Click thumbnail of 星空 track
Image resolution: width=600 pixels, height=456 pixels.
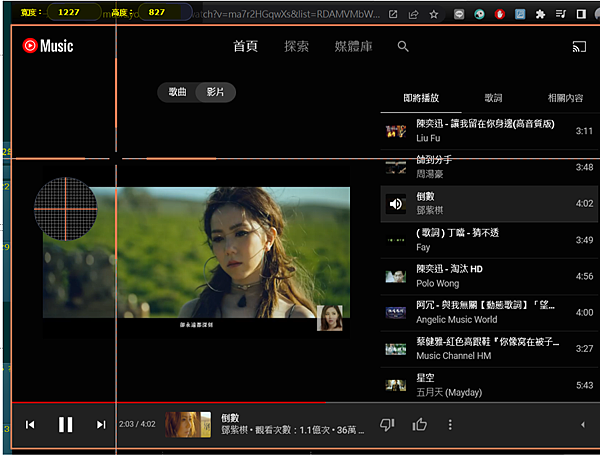click(x=396, y=385)
